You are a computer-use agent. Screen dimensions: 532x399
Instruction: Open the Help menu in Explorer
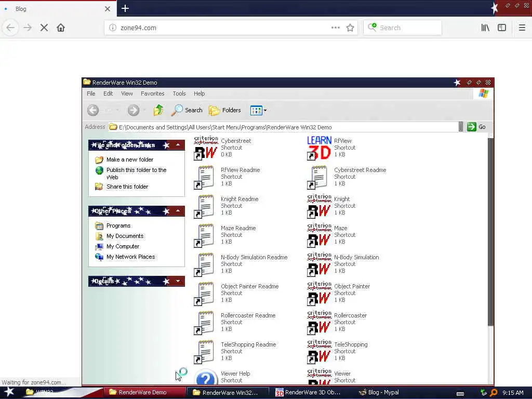[199, 94]
